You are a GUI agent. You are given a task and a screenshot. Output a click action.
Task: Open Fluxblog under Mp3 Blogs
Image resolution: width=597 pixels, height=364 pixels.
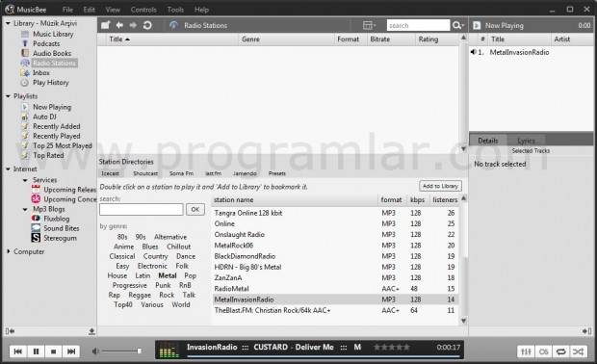coord(57,219)
